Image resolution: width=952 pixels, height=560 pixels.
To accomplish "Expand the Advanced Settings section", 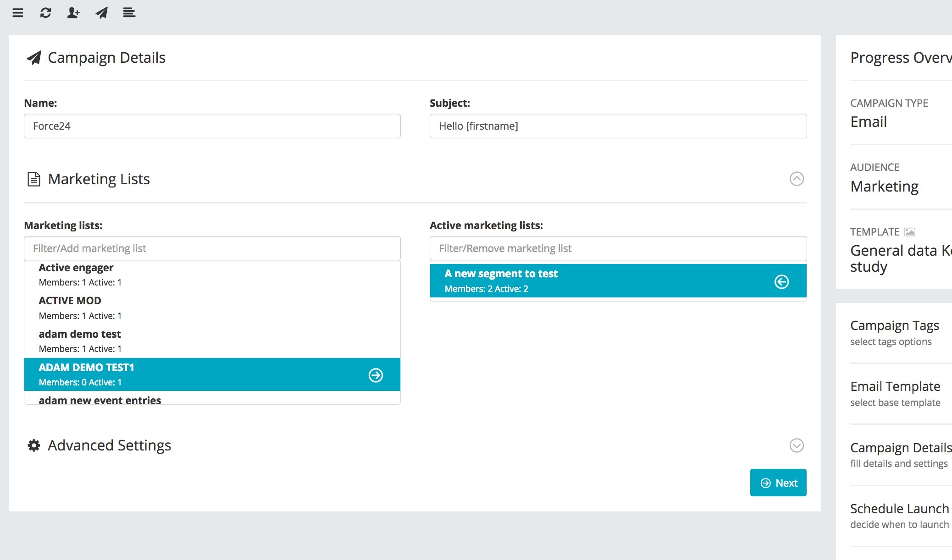I will coord(797,445).
